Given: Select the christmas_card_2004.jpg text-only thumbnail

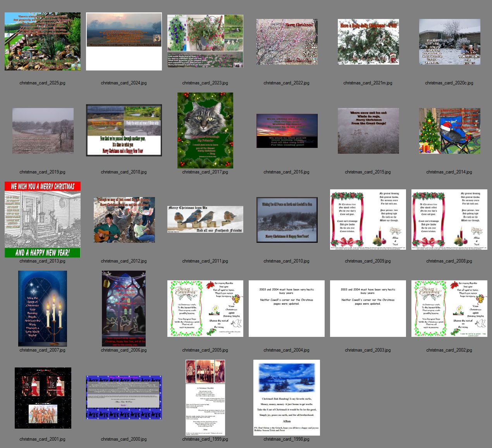Looking at the screenshot, I should (287, 309).
